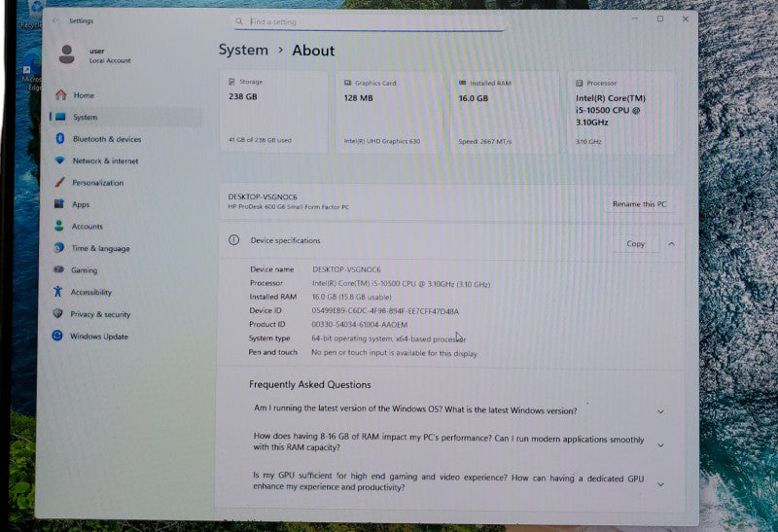Click the search magnifier icon
The height and width of the screenshot is (532, 778).
coord(239,21)
